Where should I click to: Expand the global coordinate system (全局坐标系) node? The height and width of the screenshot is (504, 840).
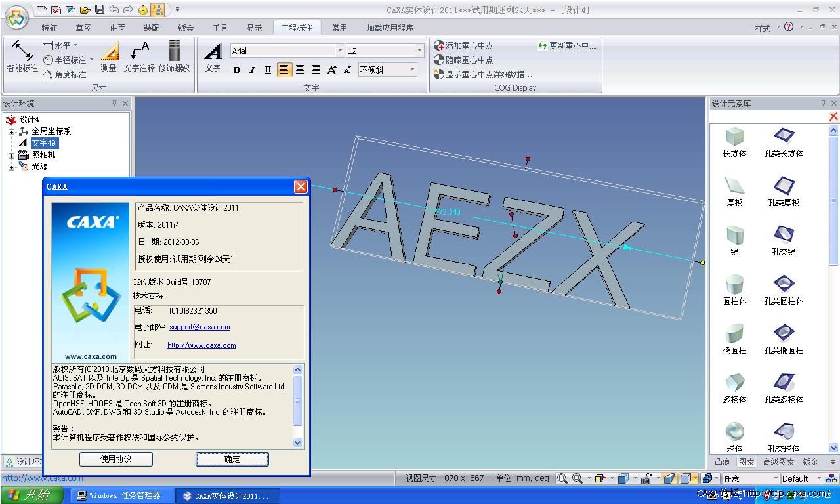pyautogui.click(x=11, y=132)
